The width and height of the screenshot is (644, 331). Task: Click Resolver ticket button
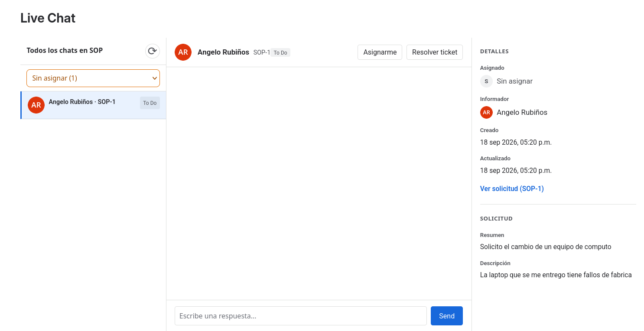click(435, 52)
